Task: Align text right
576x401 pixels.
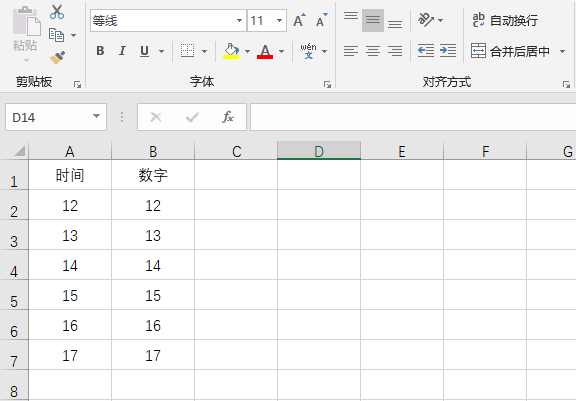Action: point(395,51)
